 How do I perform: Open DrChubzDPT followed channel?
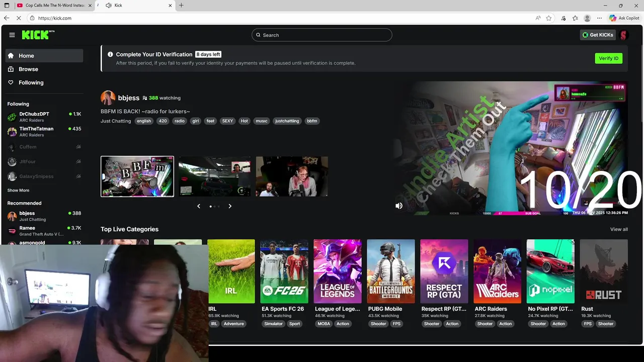[x=44, y=117]
